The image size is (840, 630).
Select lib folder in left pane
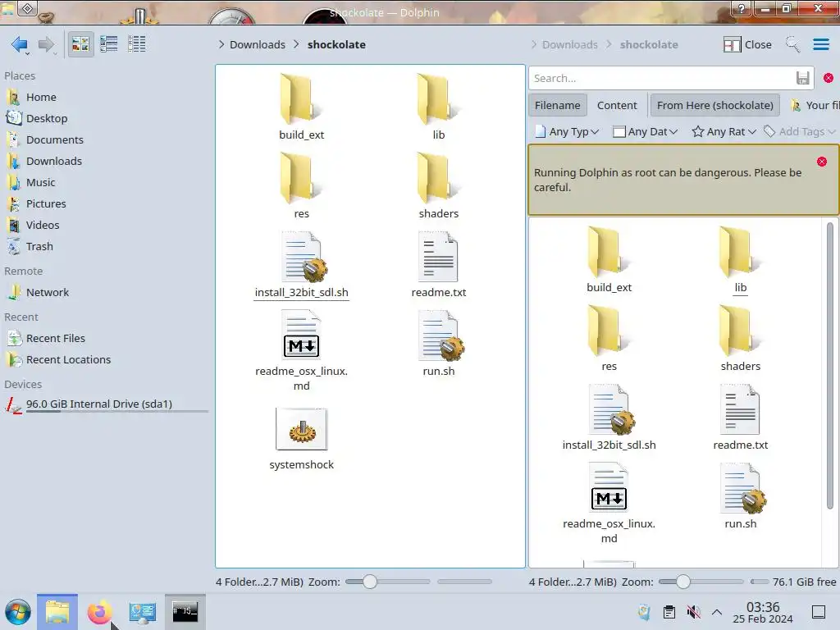point(438,107)
